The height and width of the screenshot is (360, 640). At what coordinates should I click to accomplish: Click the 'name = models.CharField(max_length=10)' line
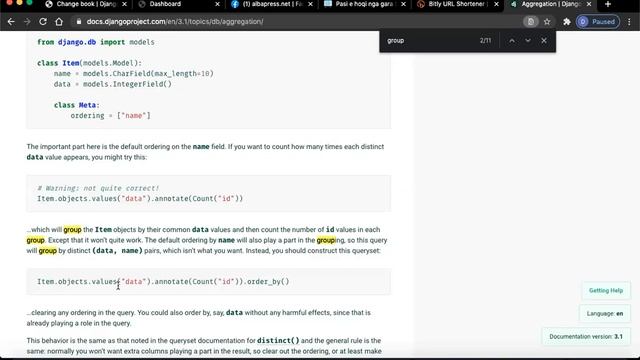[134, 73]
